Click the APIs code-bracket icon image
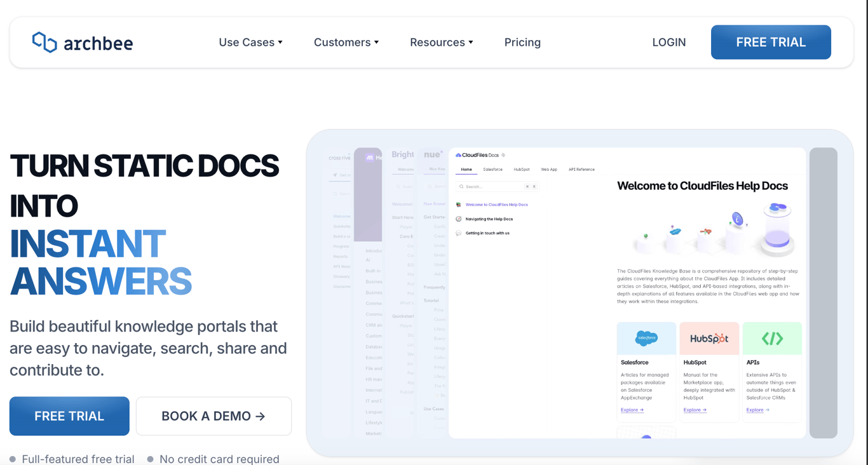Screen dimensions: 868x465 pyautogui.click(x=772, y=339)
